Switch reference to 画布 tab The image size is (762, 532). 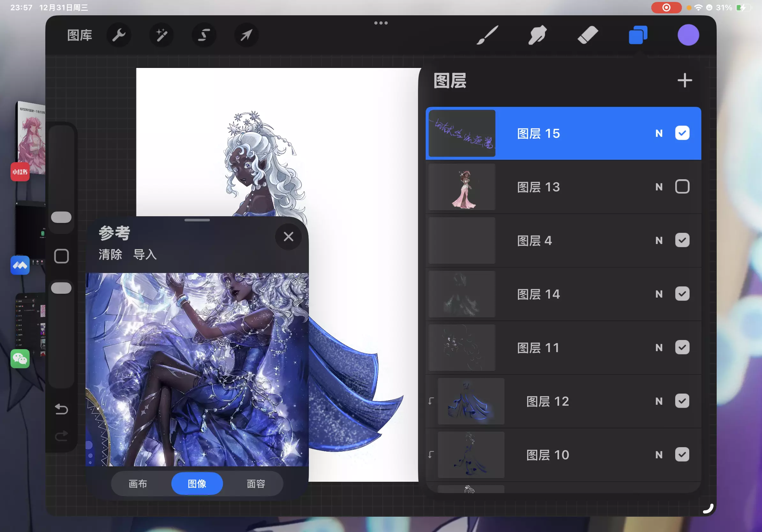coord(138,484)
